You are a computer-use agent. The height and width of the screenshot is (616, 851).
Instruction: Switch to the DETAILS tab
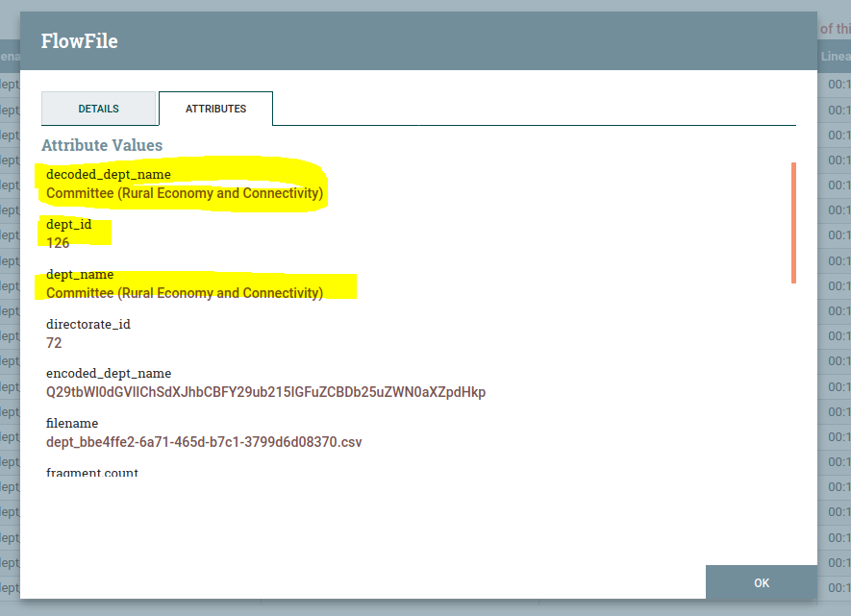pos(98,109)
